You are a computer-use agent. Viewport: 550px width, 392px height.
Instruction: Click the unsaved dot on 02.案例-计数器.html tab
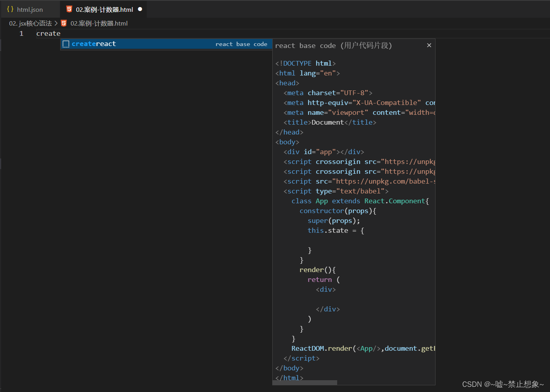click(140, 9)
